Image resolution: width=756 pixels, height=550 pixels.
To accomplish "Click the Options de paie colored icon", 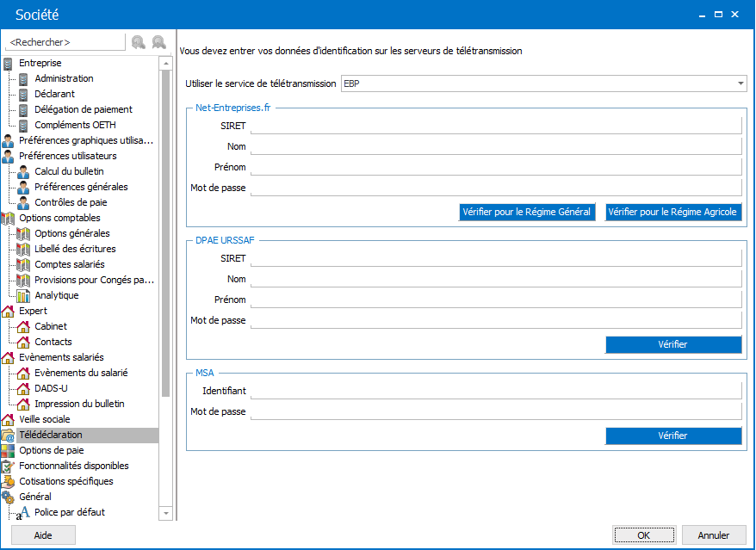I will click(x=8, y=451).
